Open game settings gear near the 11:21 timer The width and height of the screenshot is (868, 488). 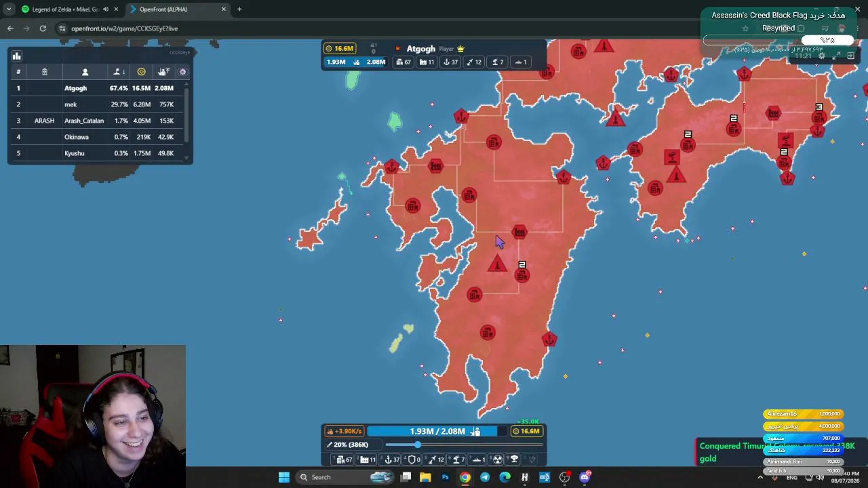pyautogui.click(x=822, y=56)
